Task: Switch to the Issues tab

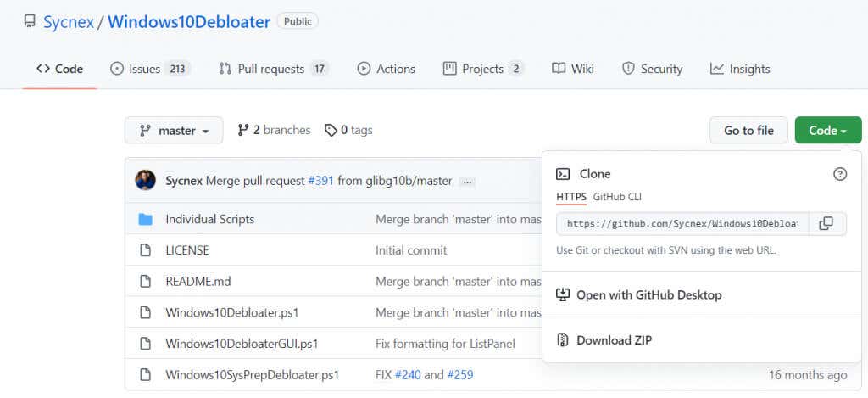Action: coord(151,69)
